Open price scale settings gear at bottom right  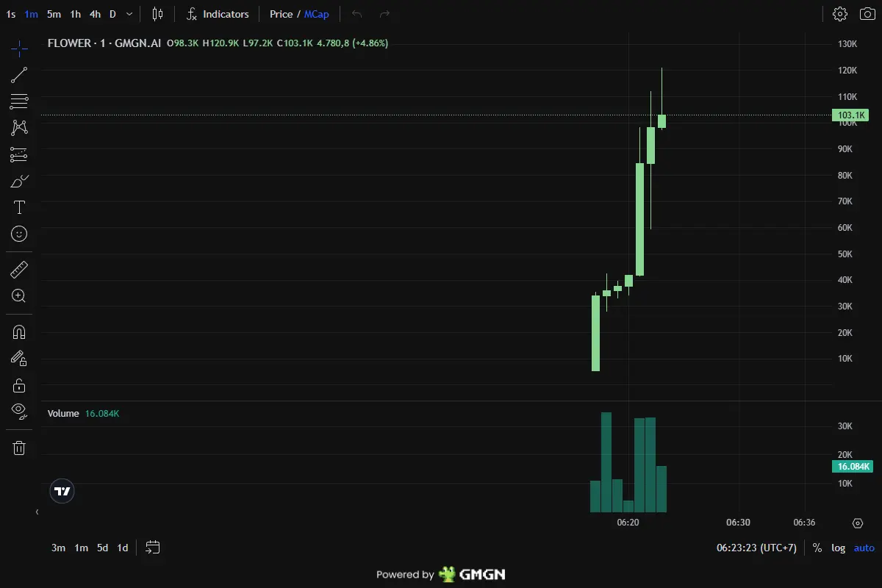tap(858, 523)
